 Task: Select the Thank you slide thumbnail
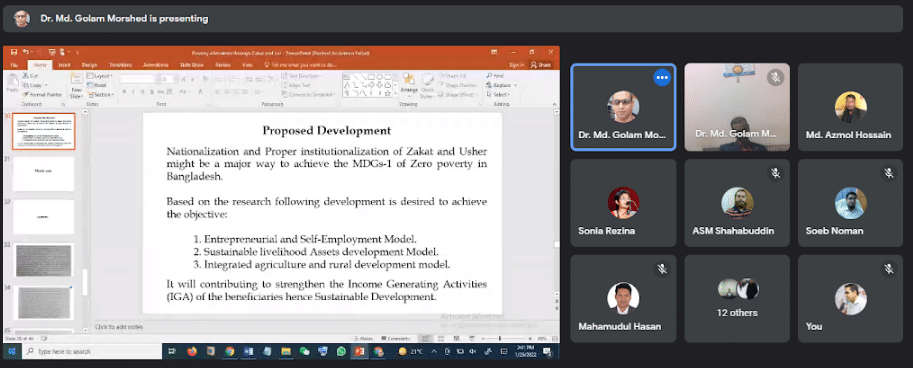(x=44, y=174)
